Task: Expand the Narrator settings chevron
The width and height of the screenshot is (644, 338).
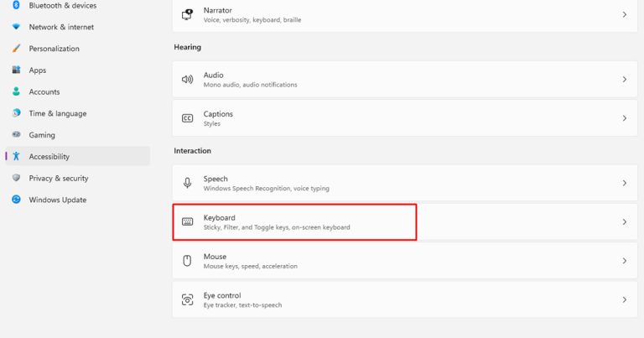Action: [x=624, y=15]
